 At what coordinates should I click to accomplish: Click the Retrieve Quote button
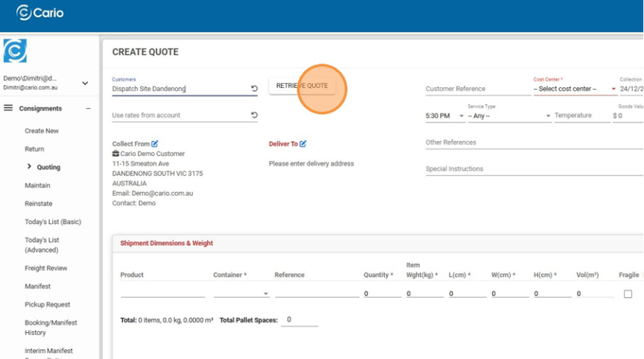[302, 86]
